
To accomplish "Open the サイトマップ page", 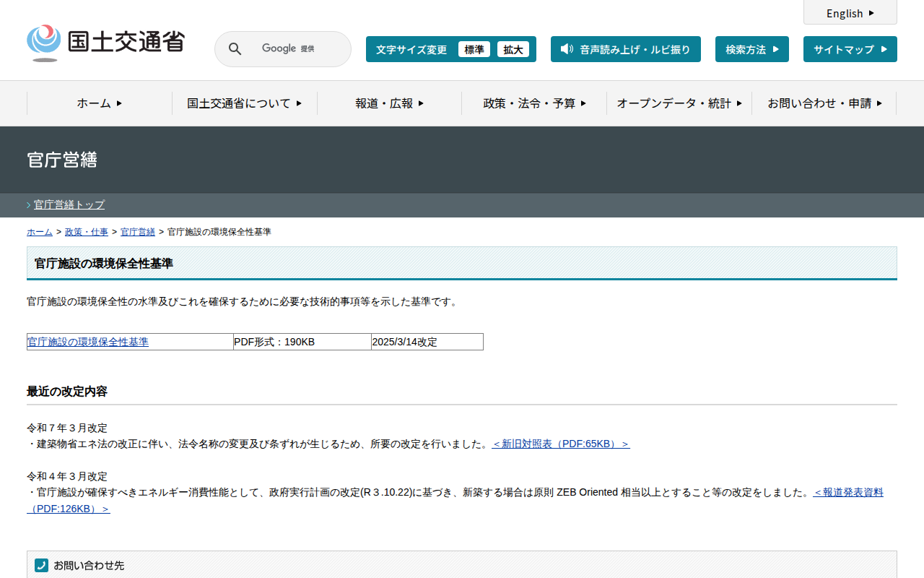I will pos(850,49).
